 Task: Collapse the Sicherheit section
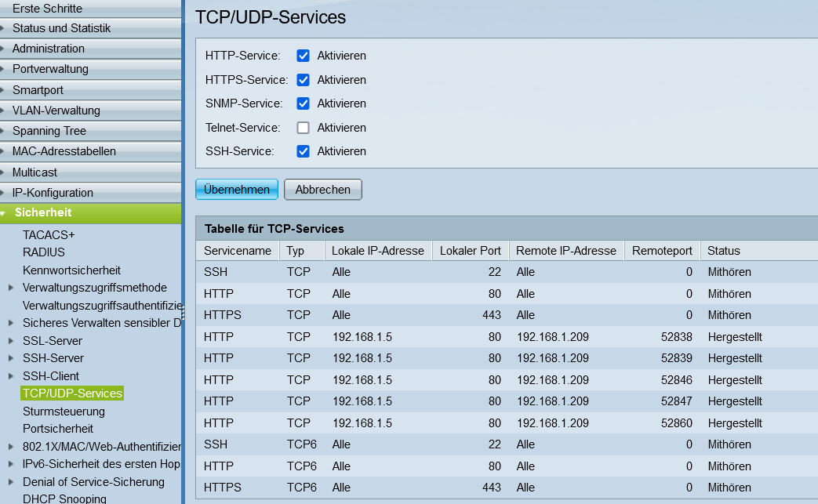coord(90,213)
